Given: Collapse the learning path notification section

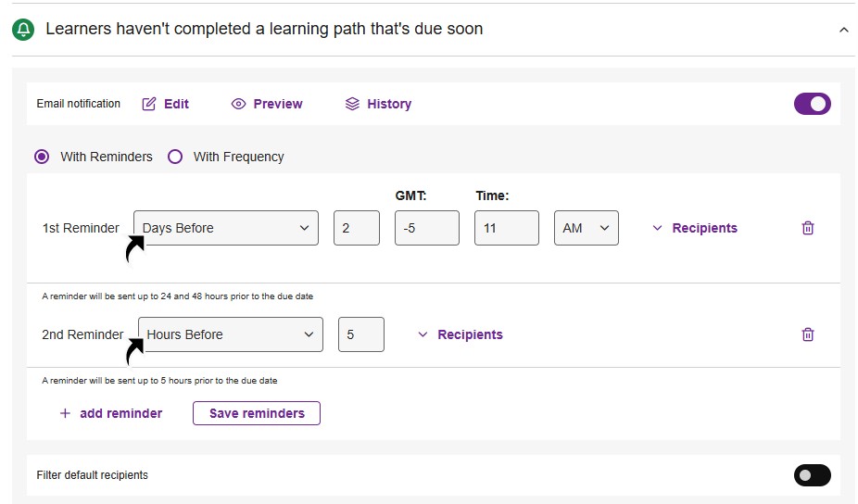Looking at the screenshot, I should [x=843, y=30].
